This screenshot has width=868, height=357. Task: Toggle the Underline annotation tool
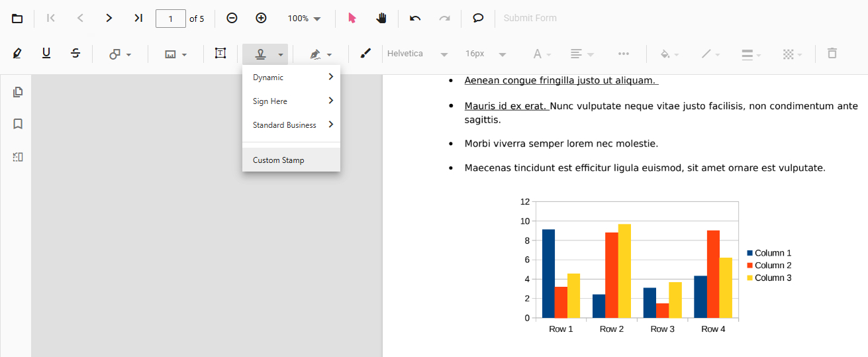(x=46, y=54)
